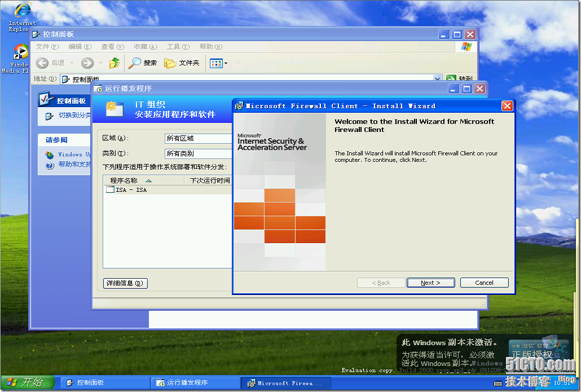Screen dimensions: 581x392
Task: Close the 控制面板 window
Action: click(x=470, y=34)
